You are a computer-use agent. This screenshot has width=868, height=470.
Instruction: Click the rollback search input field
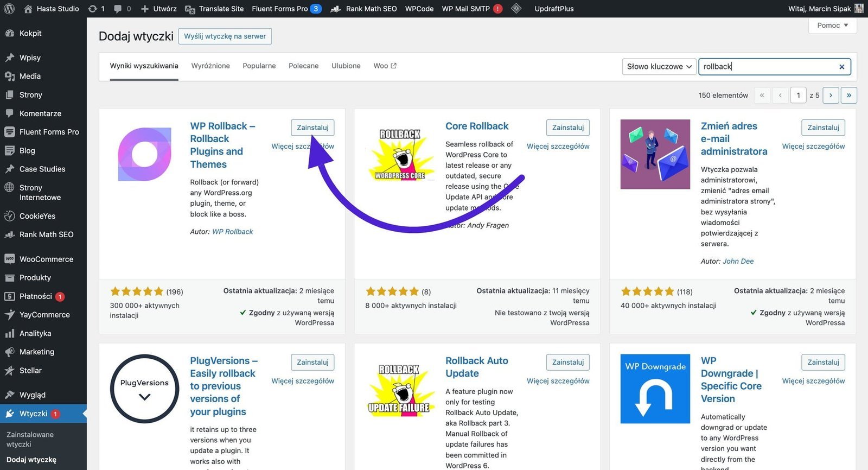click(767, 67)
